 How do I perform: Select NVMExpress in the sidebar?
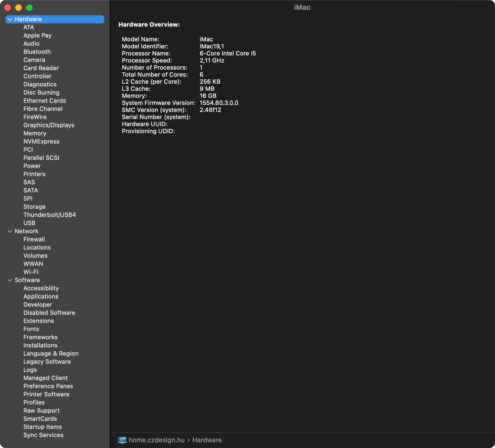[41, 142]
